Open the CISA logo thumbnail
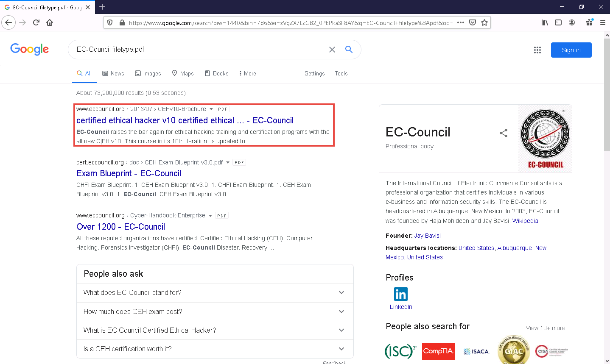Viewport: 610px width, 364px height. click(551, 351)
